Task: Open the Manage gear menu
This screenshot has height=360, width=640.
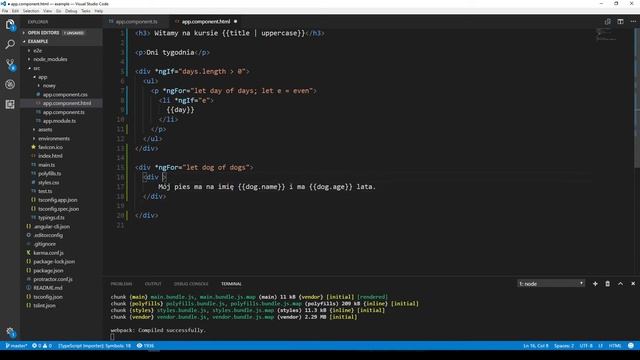Action: click(x=10, y=332)
